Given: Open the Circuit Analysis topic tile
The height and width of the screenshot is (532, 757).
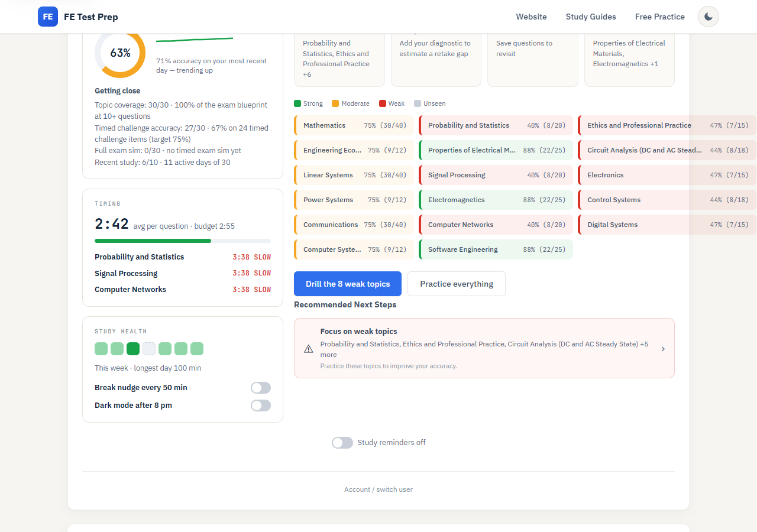Looking at the screenshot, I should tap(667, 150).
